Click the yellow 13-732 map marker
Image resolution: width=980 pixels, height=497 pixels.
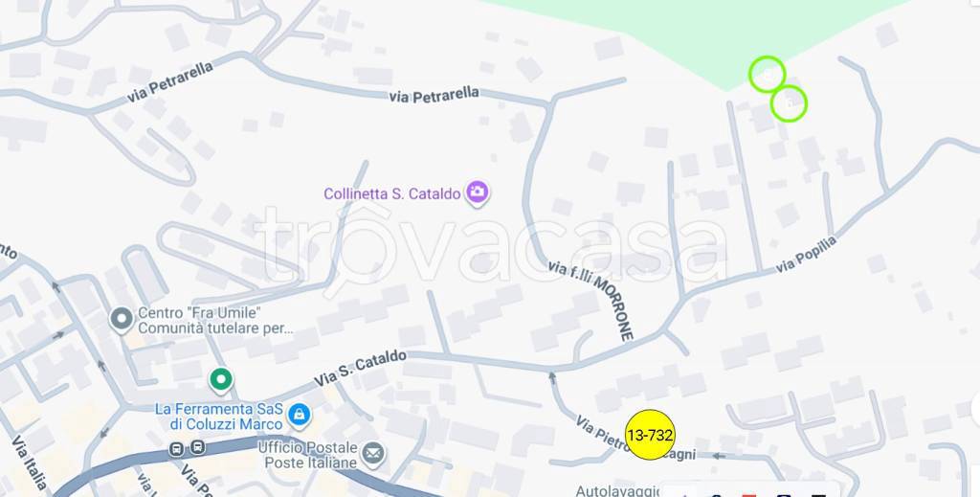(650, 435)
